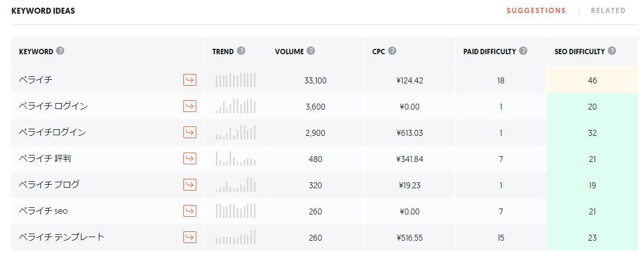Switch to the SUGGESTIONS tab
Viewport: 644px width, 255px height.
tap(536, 11)
